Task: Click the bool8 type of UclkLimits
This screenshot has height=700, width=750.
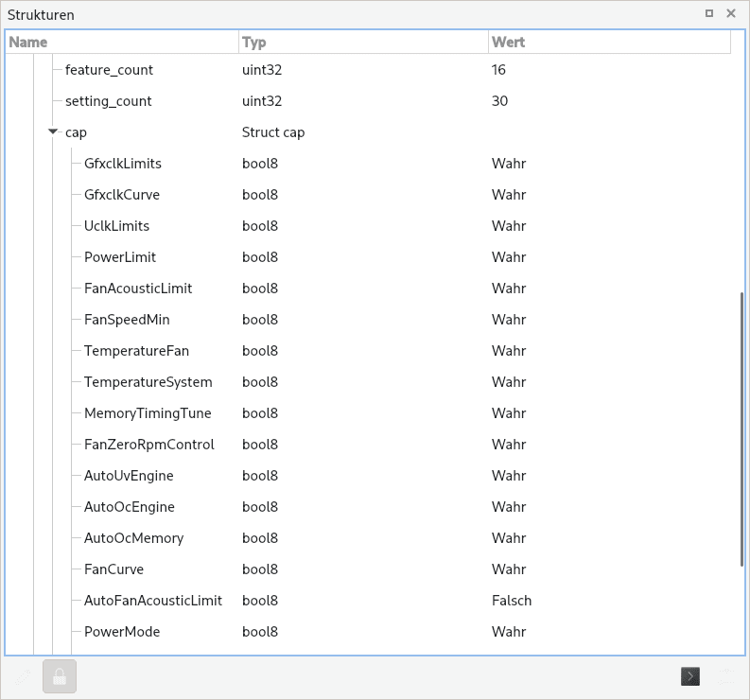Action: click(260, 226)
